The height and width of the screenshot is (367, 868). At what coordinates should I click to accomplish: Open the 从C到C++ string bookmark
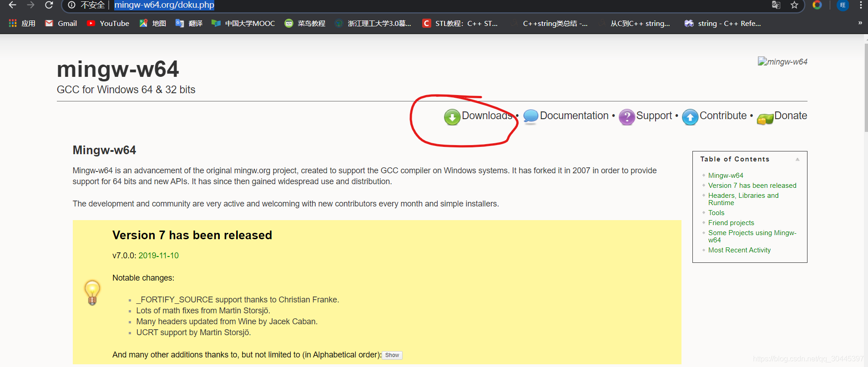point(635,23)
